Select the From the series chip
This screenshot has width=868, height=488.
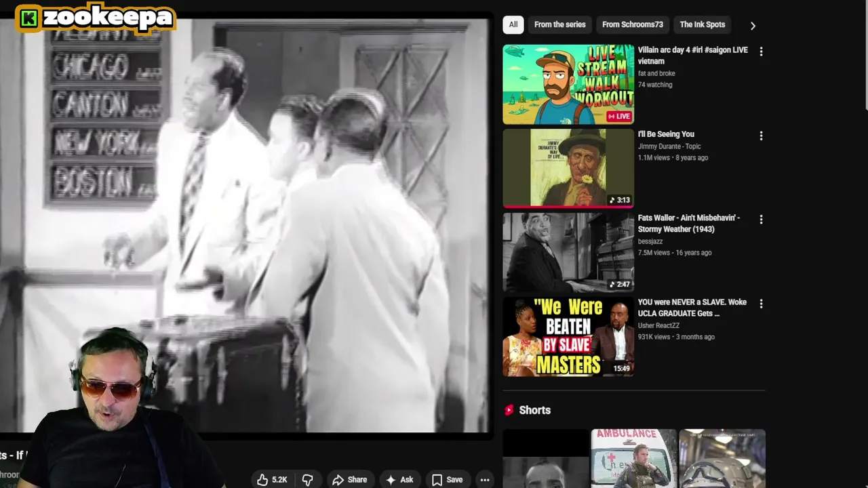coord(559,24)
